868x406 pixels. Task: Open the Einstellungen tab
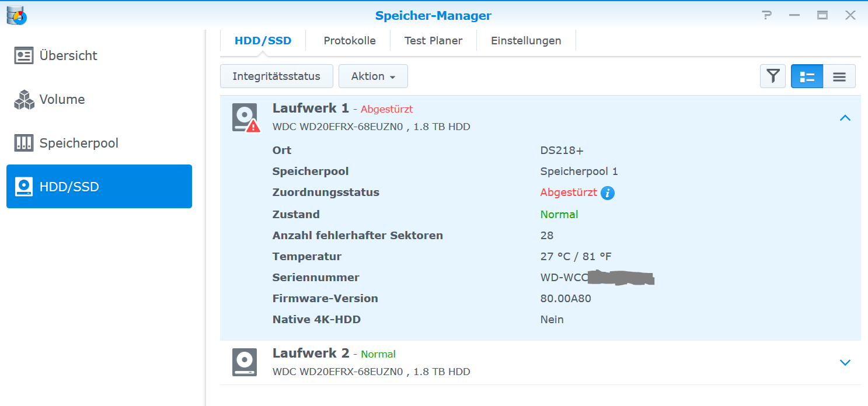(526, 41)
